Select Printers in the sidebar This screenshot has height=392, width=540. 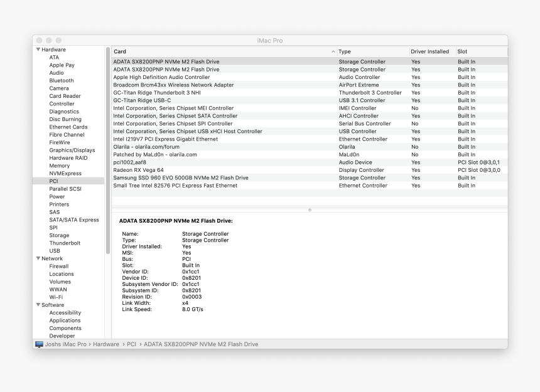click(59, 204)
